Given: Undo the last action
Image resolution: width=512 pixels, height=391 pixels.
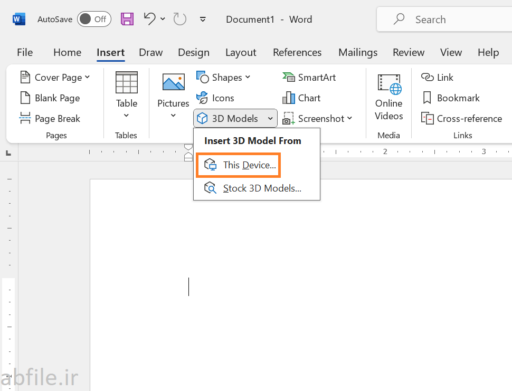Looking at the screenshot, I should [x=150, y=19].
